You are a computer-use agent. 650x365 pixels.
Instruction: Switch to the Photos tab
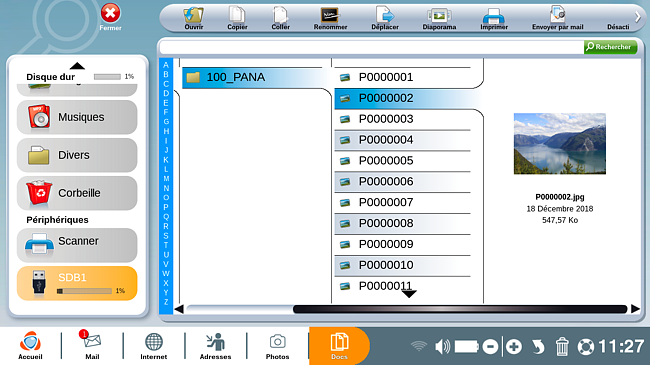coord(277,346)
